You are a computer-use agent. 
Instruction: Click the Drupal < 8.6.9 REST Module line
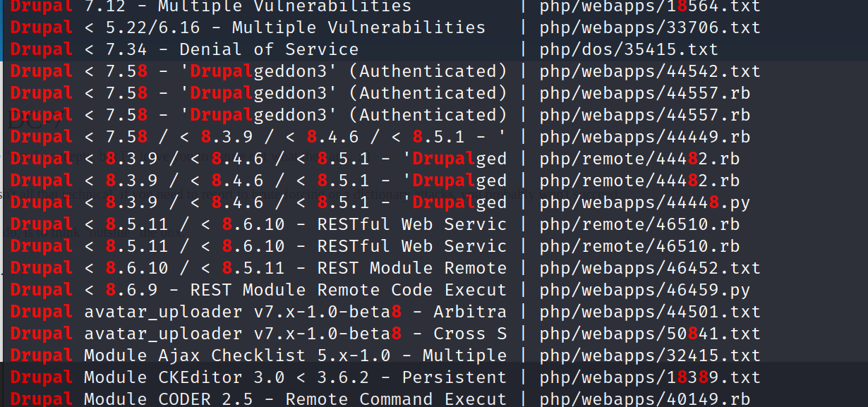coord(259,290)
